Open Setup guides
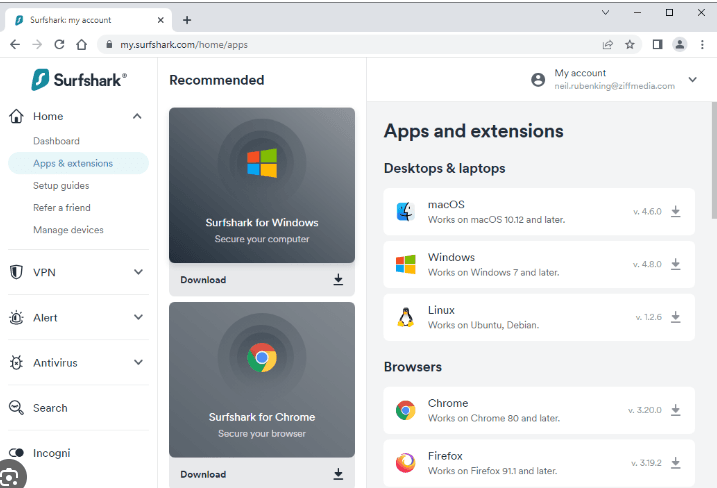Screen dimensions: 717x488 pyautogui.click(x=61, y=186)
